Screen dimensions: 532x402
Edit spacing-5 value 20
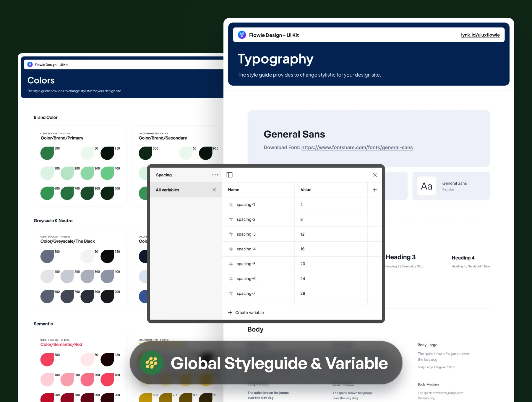331,264
